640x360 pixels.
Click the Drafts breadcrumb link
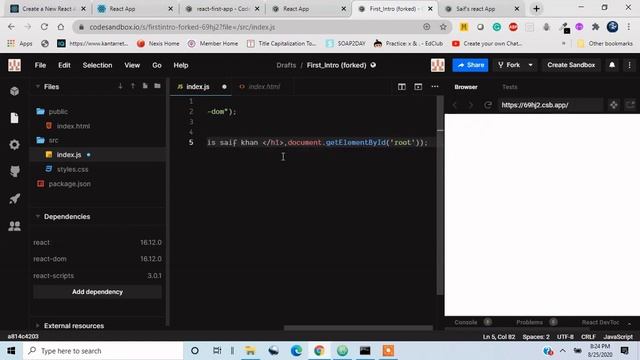[x=286, y=65]
